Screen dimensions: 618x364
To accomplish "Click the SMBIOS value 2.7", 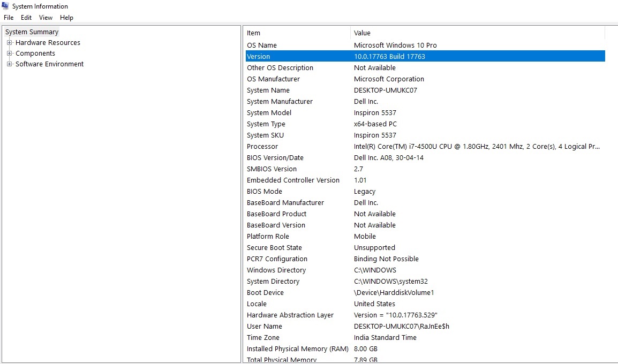I will (x=358, y=169).
